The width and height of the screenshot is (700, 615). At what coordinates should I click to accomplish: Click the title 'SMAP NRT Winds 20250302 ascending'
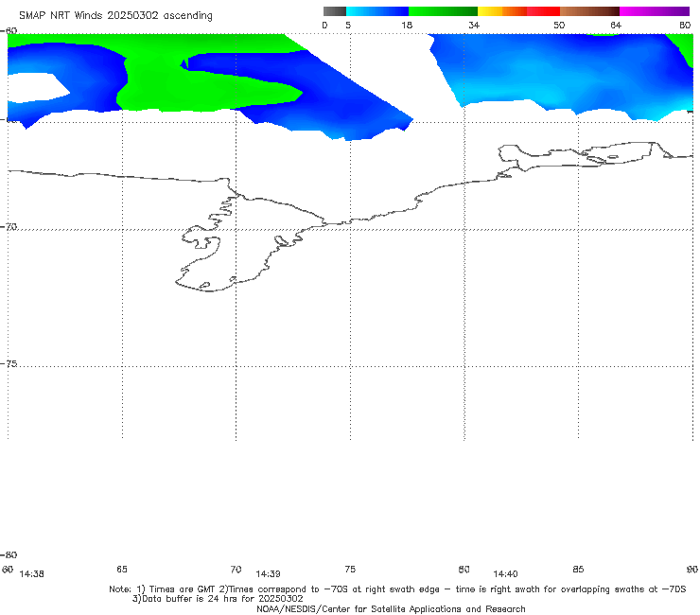tap(115, 16)
